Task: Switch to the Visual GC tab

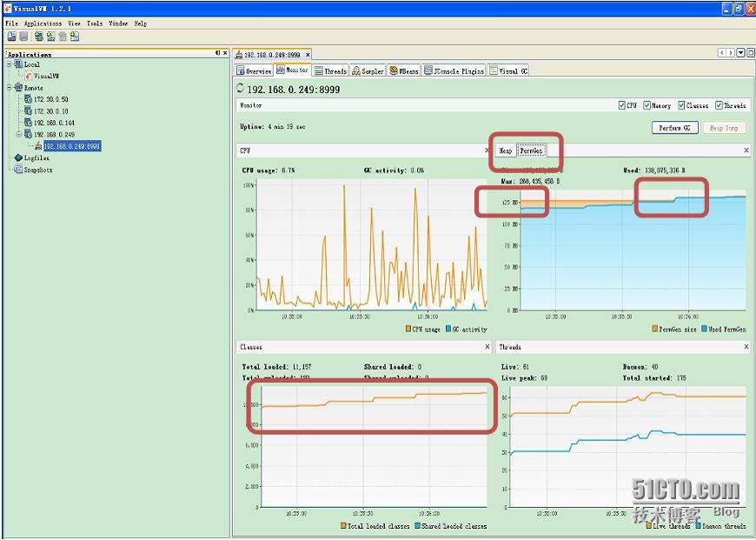Action: (508, 71)
